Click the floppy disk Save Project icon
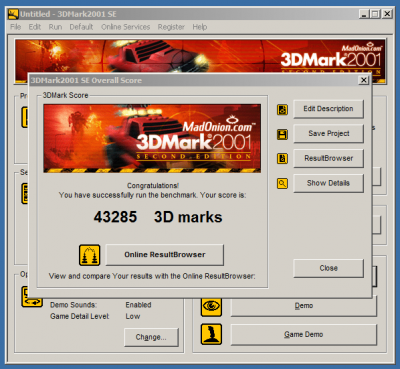The height and width of the screenshot is (369, 400). tap(282, 134)
